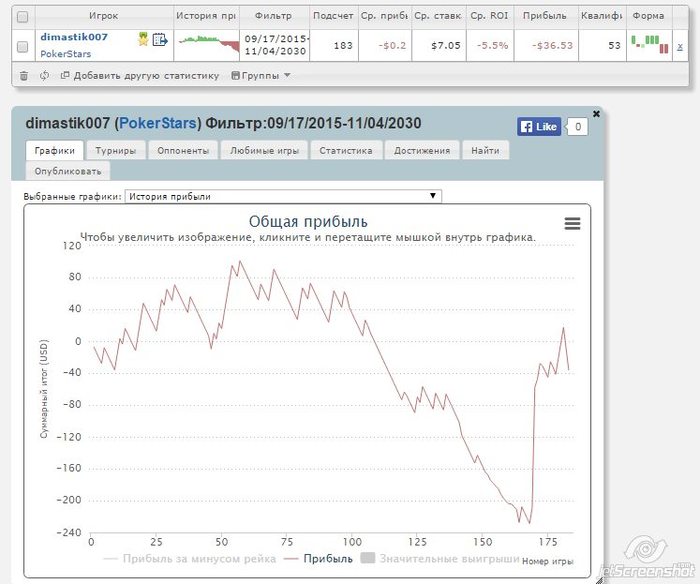Toggle Прибыль за минусом рейка legend item
The image size is (700, 584).
click(x=190, y=559)
